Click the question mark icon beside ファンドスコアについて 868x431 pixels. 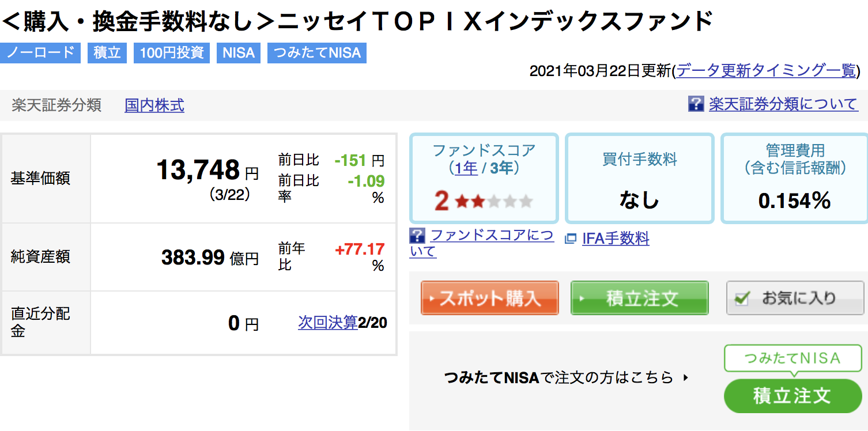pos(417,236)
